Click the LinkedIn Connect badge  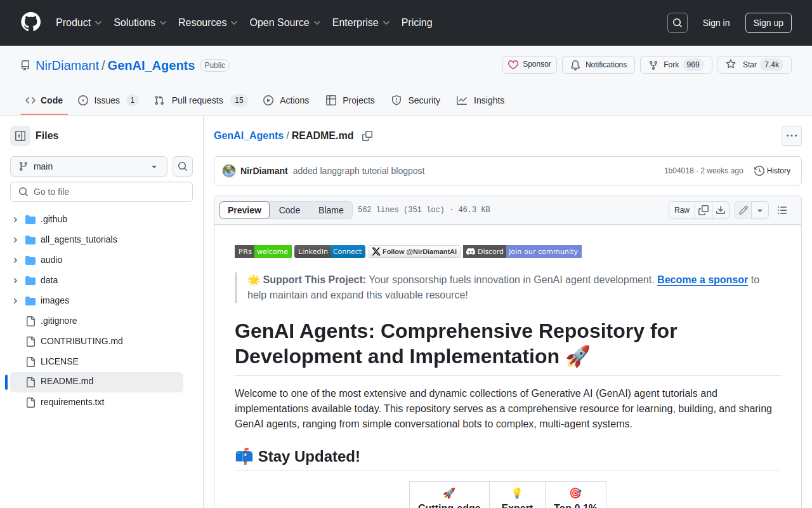point(330,251)
